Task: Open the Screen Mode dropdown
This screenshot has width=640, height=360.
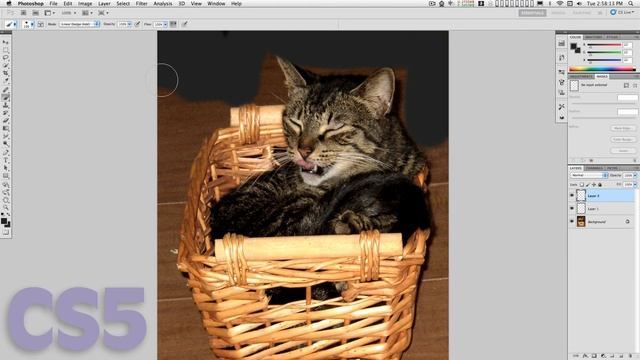Action: coord(103,13)
